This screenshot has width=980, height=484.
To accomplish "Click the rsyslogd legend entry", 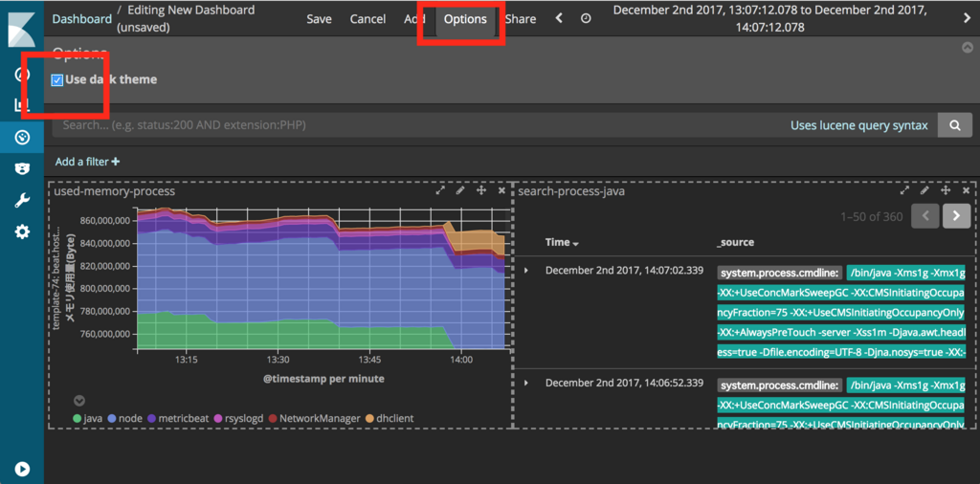I will tap(238, 418).
